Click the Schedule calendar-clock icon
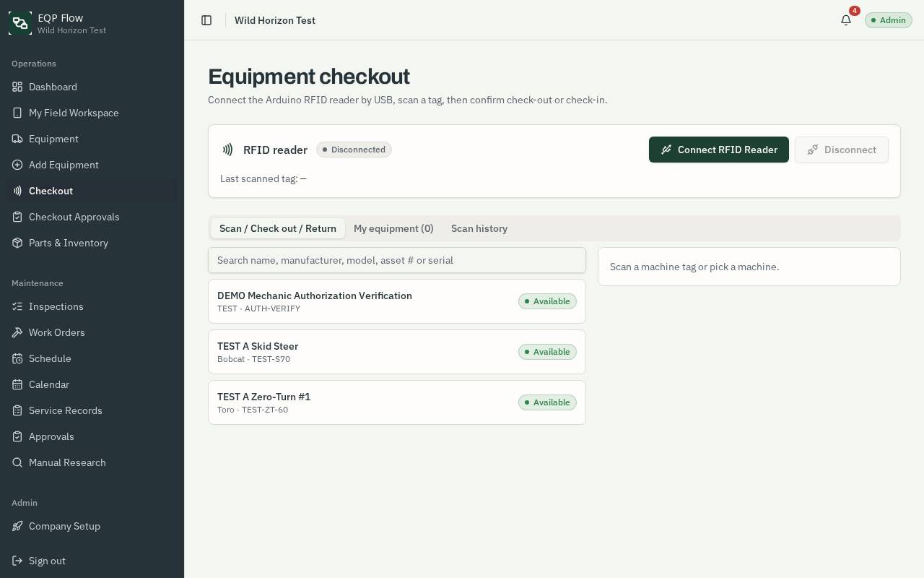924x578 pixels. point(17,358)
